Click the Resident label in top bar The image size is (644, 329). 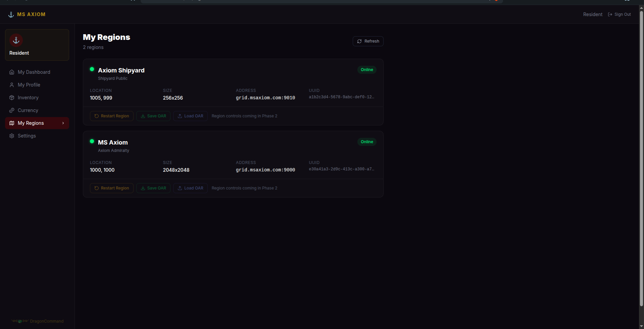pos(593,14)
